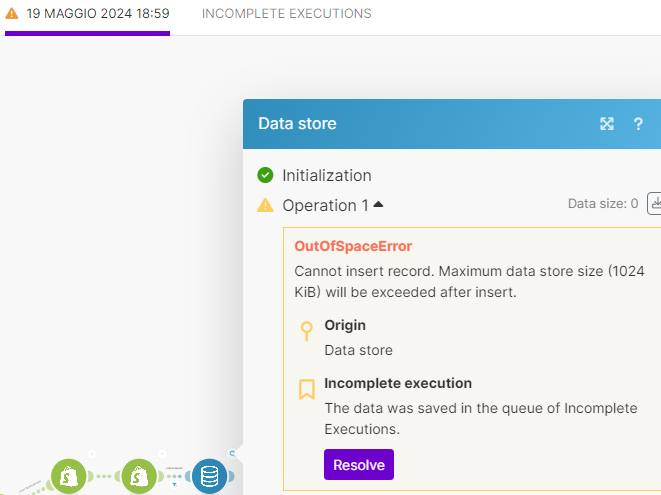Click the yellow warning triangle beside Operation 1
This screenshot has height=495, width=661.
tap(265, 205)
